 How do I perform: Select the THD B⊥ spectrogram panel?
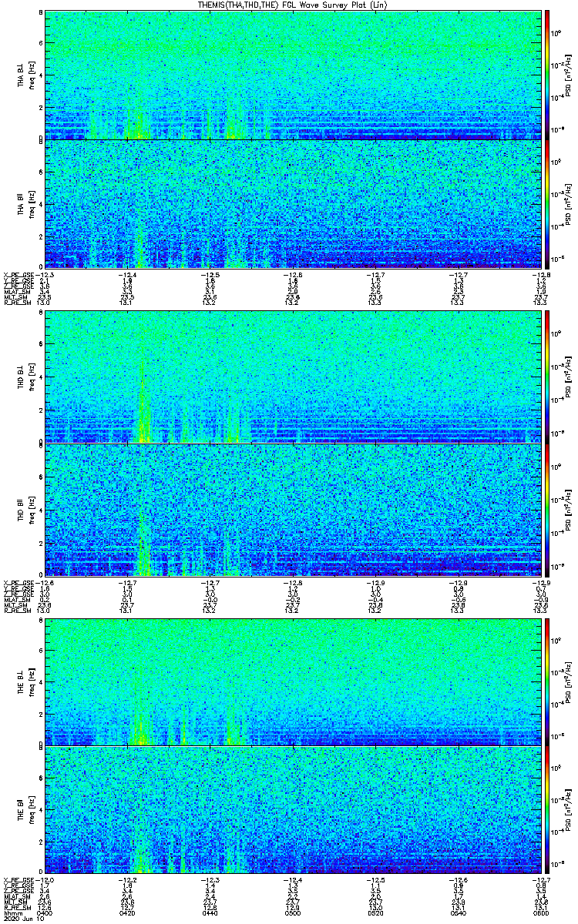291,378
